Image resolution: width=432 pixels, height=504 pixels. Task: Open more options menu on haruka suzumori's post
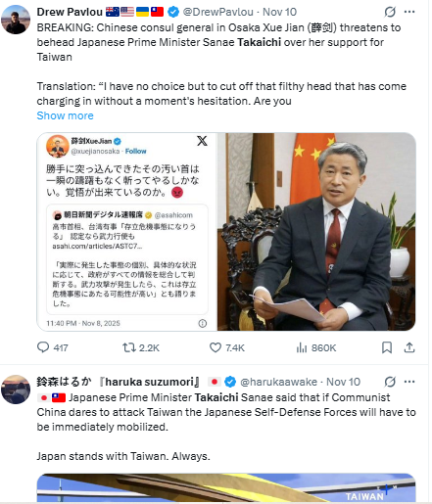[x=409, y=382]
